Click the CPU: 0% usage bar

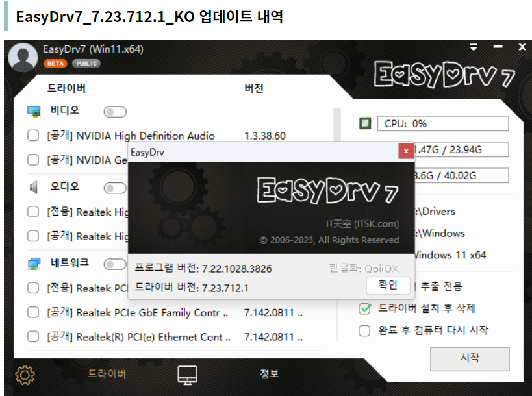coord(443,123)
